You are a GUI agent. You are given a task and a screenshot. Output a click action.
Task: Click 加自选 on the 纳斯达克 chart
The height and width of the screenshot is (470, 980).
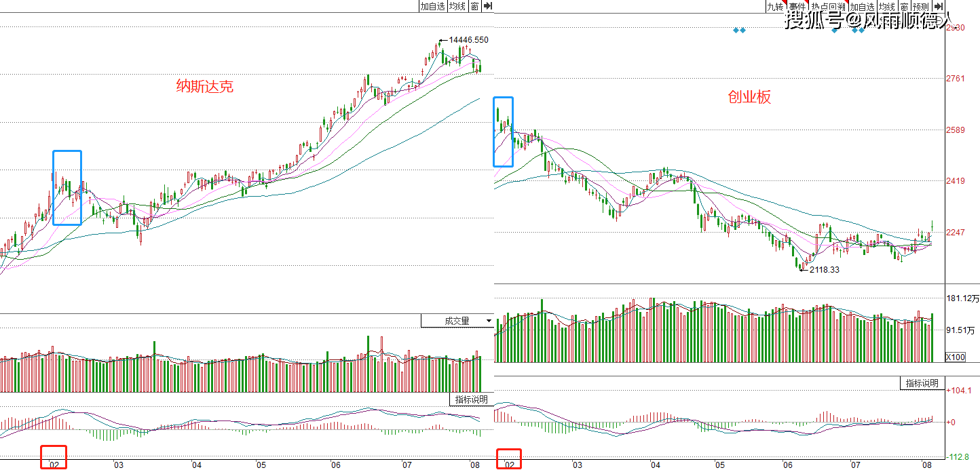pos(432,6)
